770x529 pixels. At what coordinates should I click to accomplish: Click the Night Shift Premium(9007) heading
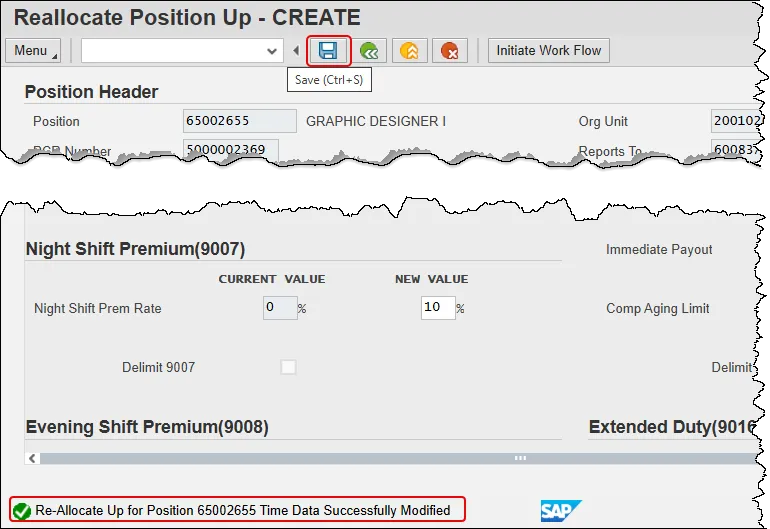pos(135,249)
